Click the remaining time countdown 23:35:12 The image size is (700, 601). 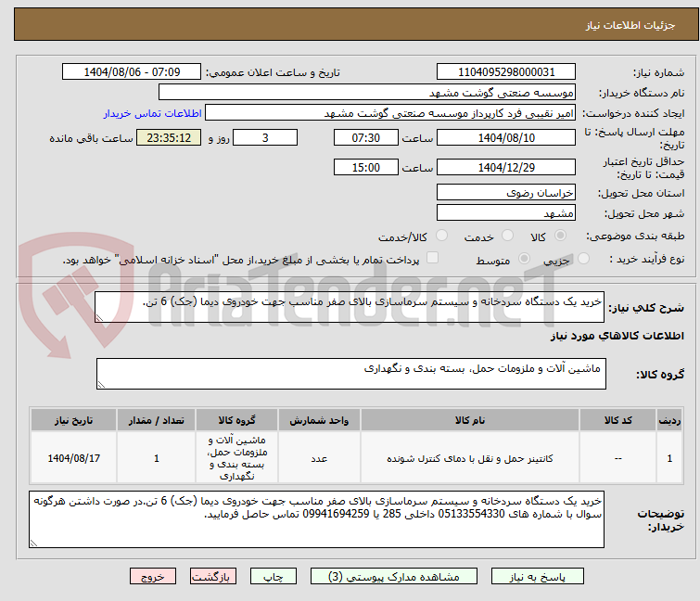point(169,137)
